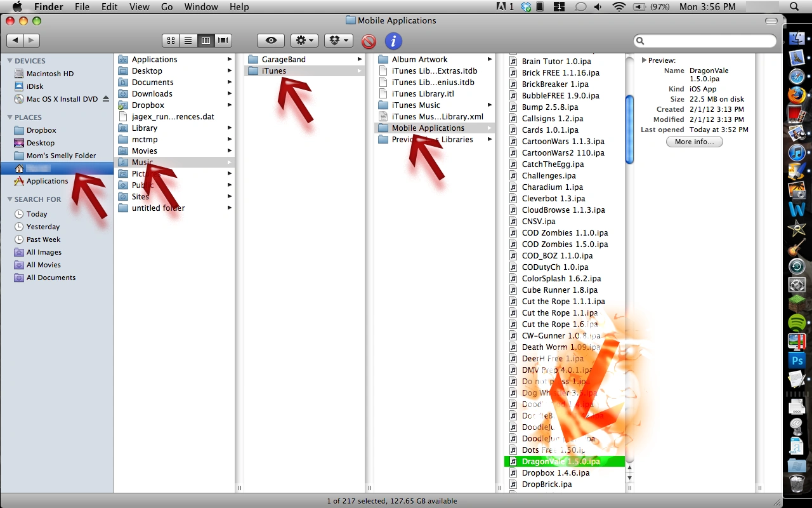Expand the Album Artwork folder arrow
Image resolution: width=812 pixels, height=508 pixels.
490,60
